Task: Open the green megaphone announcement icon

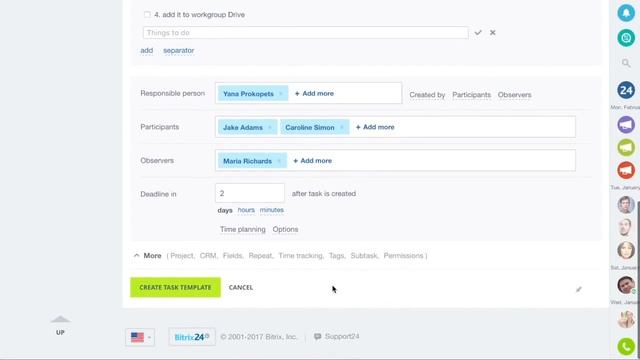Action: [x=626, y=147]
